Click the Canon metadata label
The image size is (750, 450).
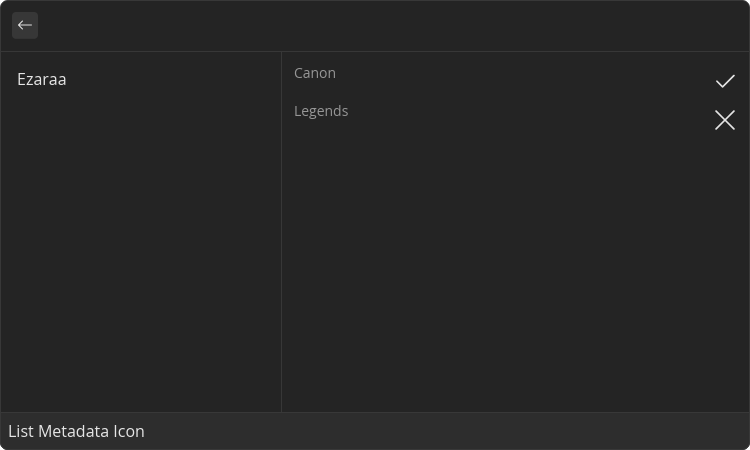[x=315, y=73]
